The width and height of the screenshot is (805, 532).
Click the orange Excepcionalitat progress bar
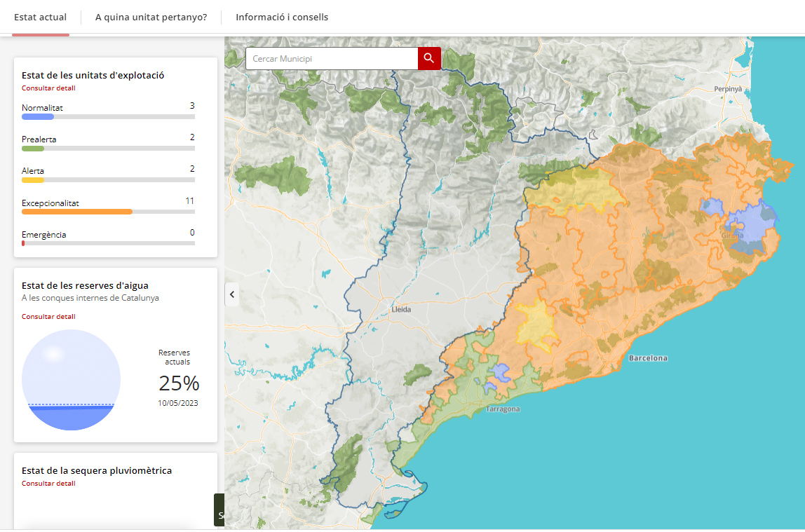pyautogui.click(x=76, y=212)
